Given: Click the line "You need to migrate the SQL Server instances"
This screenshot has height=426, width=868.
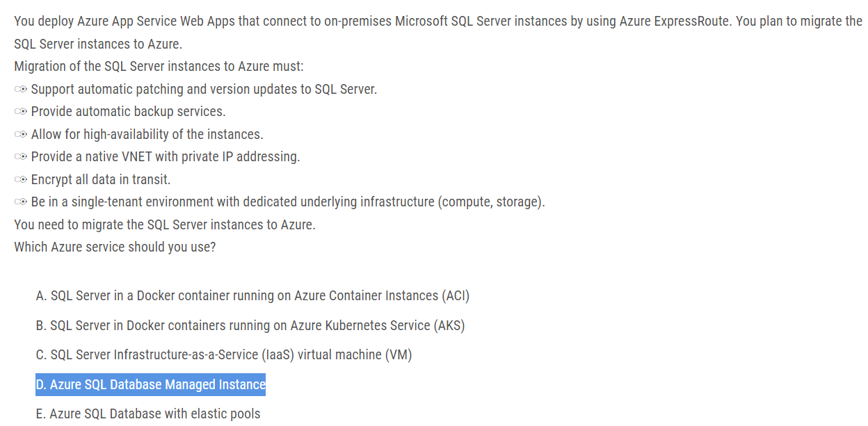Looking at the screenshot, I should click(x=165, y=225).
